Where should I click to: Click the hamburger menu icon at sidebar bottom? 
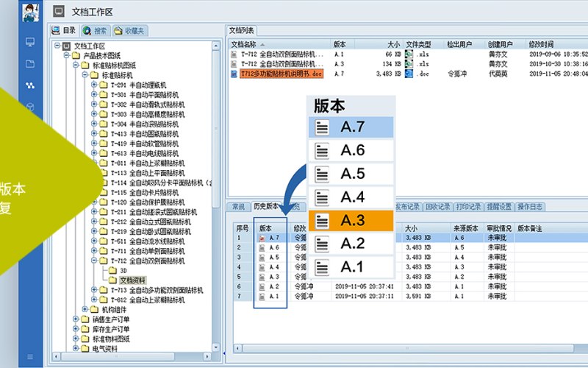(30, 357)
